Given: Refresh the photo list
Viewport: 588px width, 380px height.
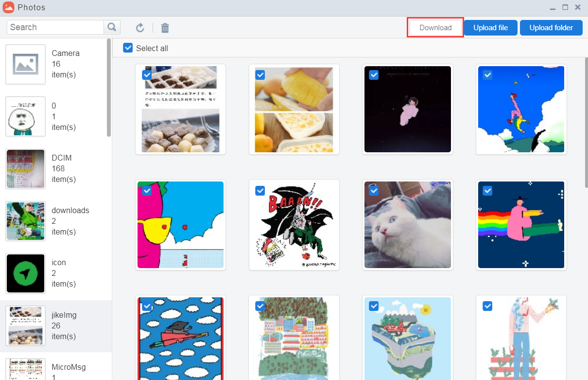Looking at the screenshot, I should 140,28.
